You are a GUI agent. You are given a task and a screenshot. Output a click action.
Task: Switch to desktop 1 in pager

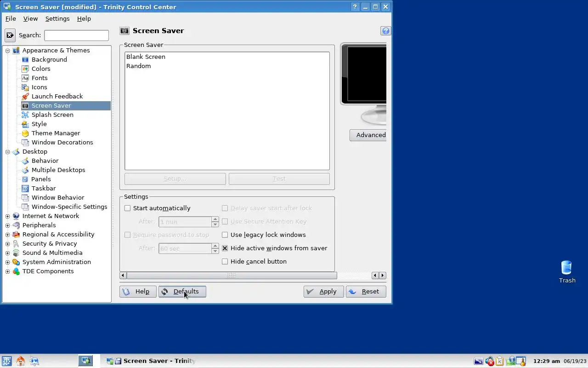[x=85, y=361]
